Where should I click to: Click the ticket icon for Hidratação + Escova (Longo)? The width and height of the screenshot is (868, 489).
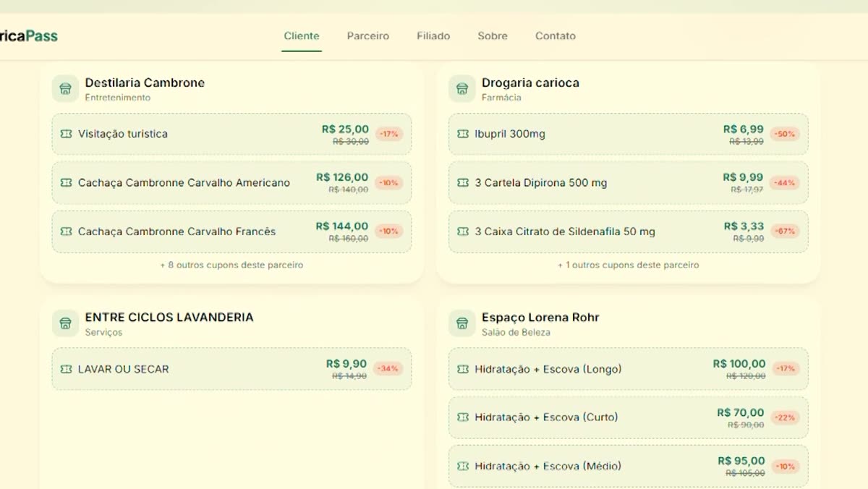click(x=463, y=369)
